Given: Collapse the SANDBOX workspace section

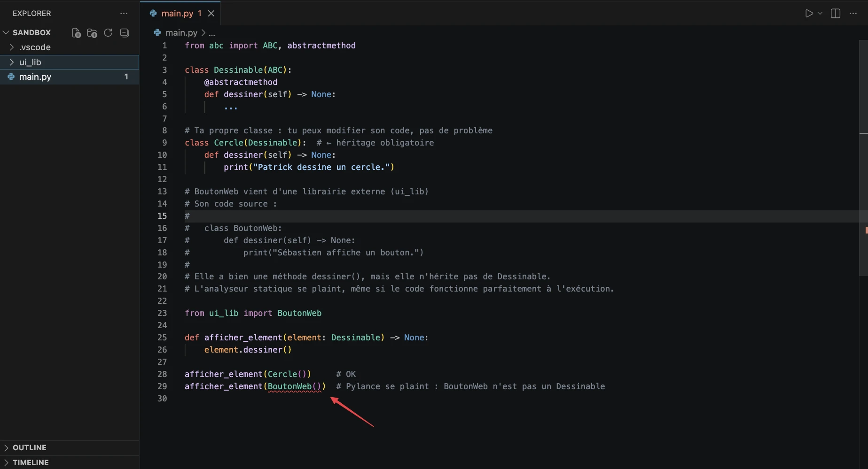Looking at the screenshot, I should click(x=6, y=32).
